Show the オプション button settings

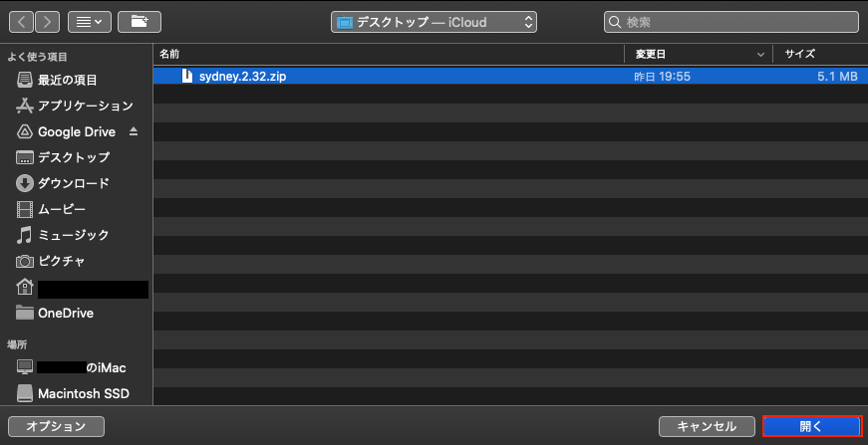(x=57, y=426)
